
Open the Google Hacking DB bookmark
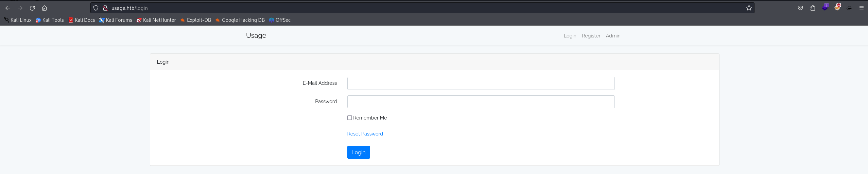click(x=240, y=20)
